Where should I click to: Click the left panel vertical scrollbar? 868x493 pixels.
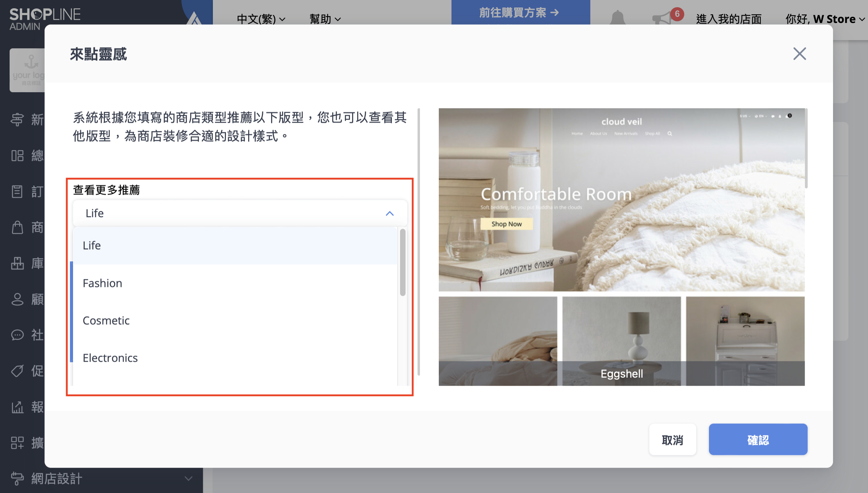tap(419, 242)
